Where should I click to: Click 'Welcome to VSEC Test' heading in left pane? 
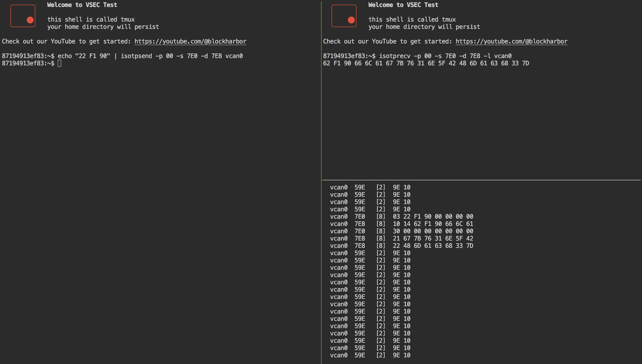coord(82,5)
